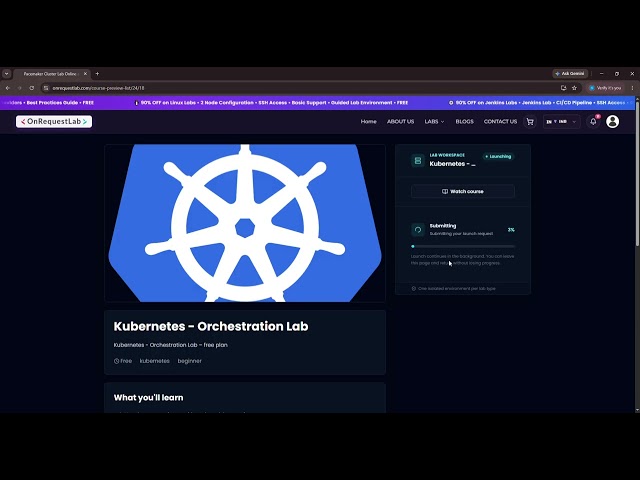Go to the Home page
The image size is (640, 480).
click(x=369, y=122)
